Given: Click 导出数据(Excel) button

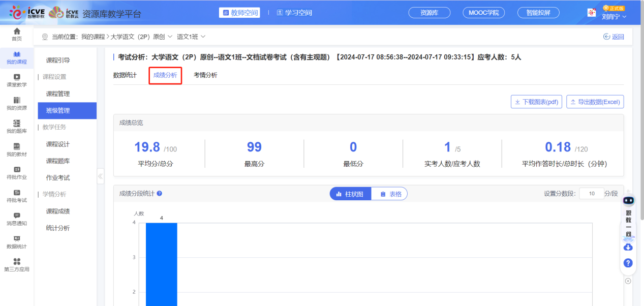Looking at the screenshot, I should pyautogui.click(x=595, y=102).
